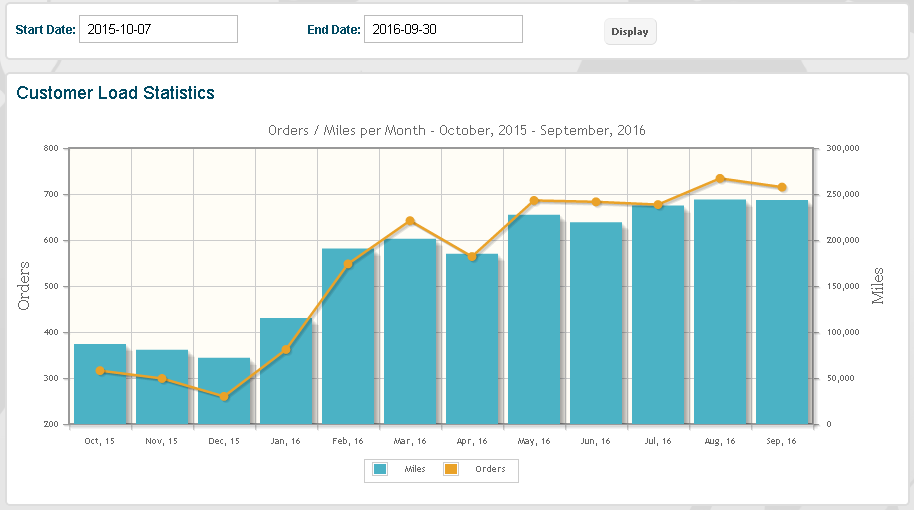
Task: Click the Orders / Miles per Month chart title
Action: tap(457, 130)
